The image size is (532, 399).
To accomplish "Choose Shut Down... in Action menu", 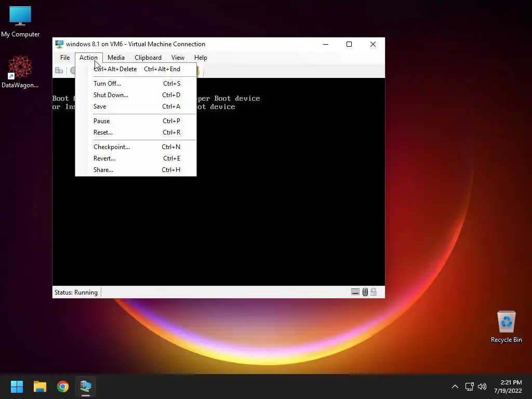I will [x=136, y=95].
